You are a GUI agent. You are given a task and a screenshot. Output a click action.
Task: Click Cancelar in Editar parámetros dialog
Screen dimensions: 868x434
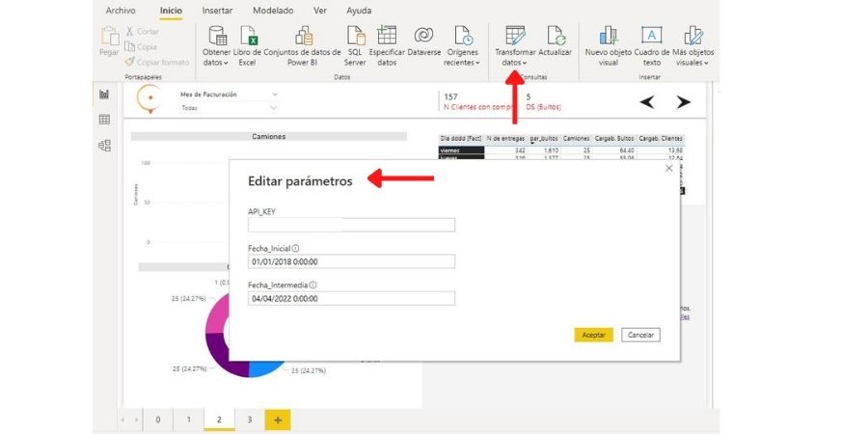(x=640, y=335)
